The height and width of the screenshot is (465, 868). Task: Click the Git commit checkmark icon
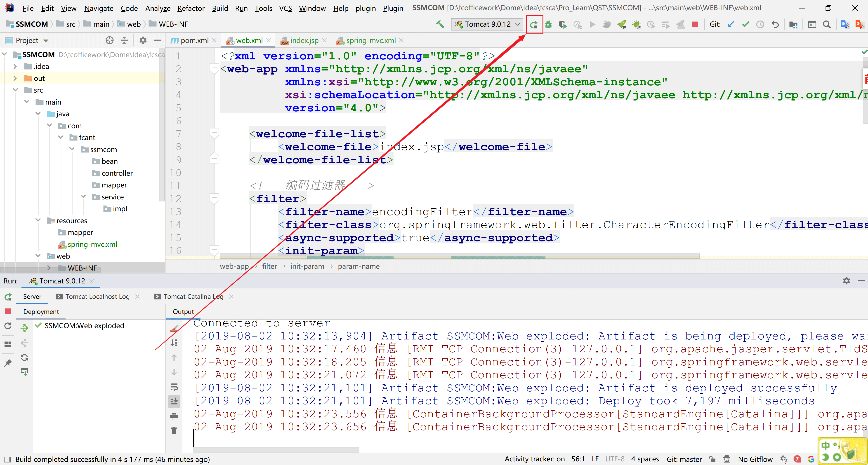coord(746,24)
